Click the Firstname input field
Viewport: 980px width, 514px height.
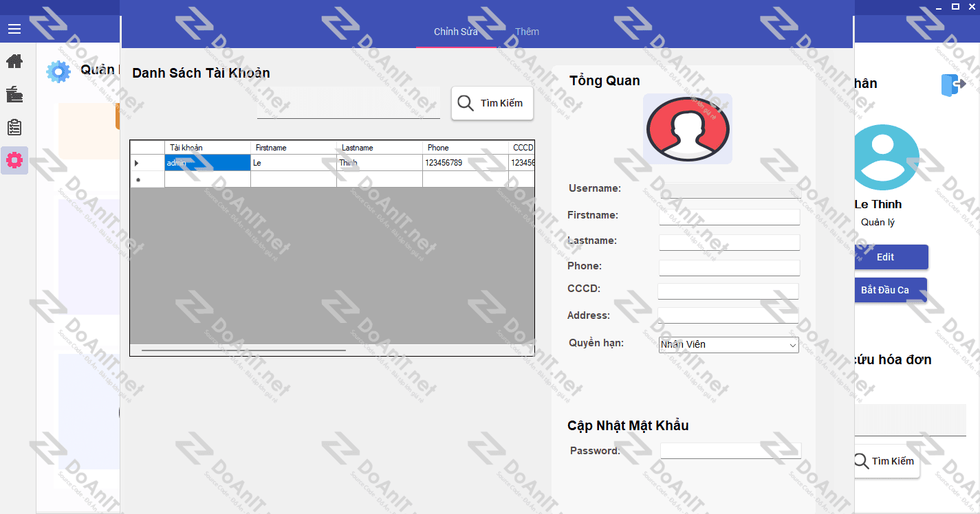730,217
